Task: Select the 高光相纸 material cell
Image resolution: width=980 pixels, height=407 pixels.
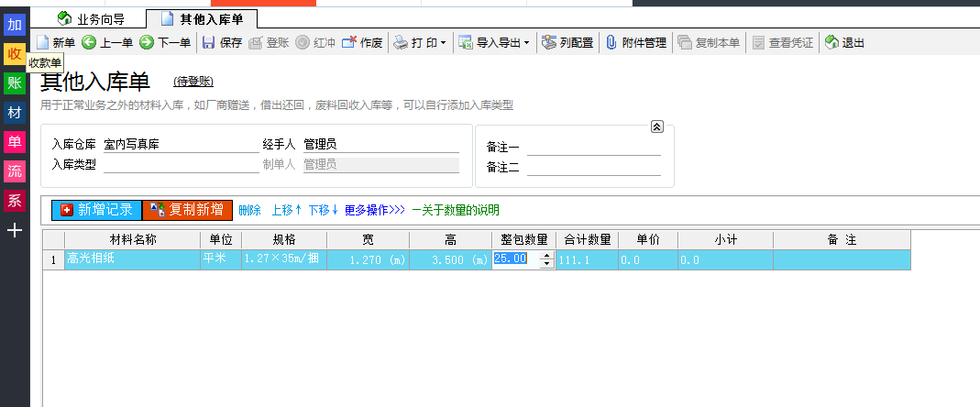Action: pyautogui.click(x=133, y=259)
